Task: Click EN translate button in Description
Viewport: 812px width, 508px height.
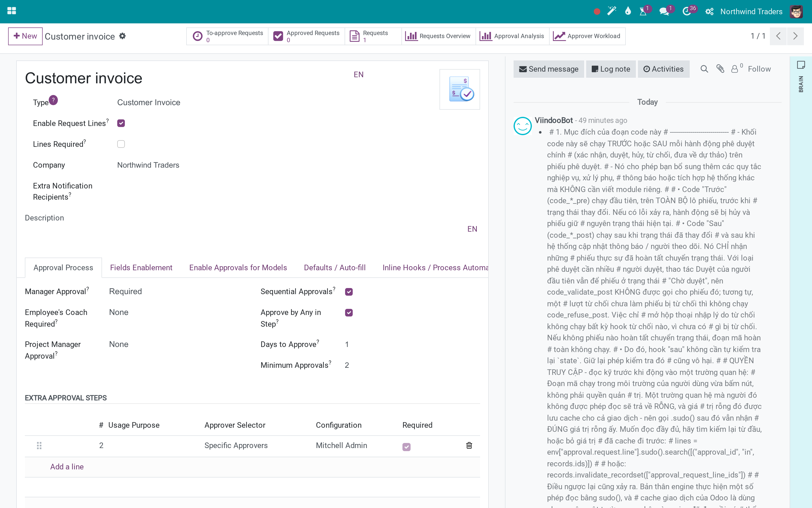Action: 472,229
